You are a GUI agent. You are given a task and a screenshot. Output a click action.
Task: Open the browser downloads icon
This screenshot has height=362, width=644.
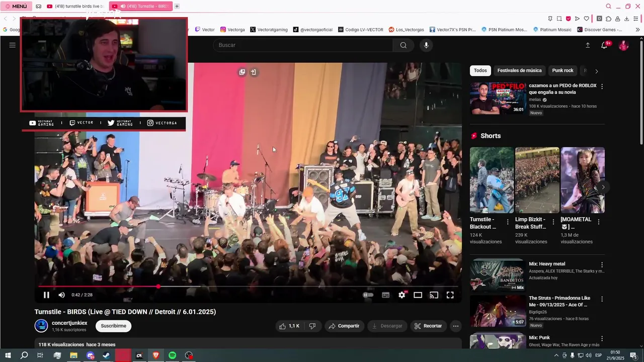coord(626,19)
